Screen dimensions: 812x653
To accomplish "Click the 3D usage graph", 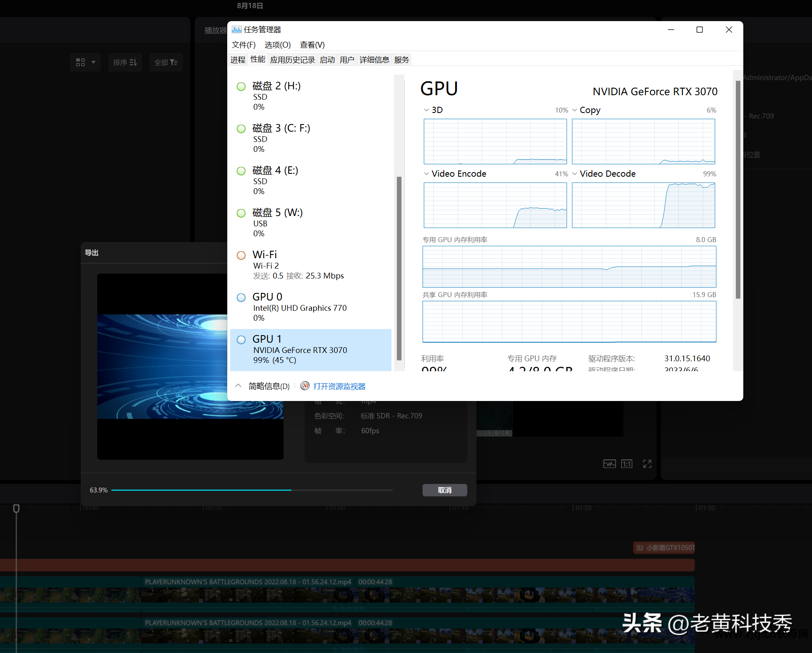I will pos(495,142).
